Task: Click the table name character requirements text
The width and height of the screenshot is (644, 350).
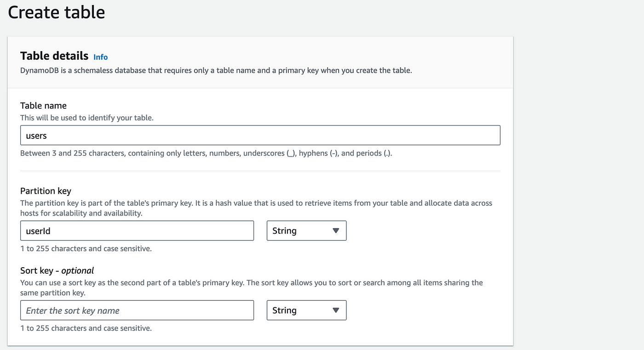Action: [x=206, y=153]
